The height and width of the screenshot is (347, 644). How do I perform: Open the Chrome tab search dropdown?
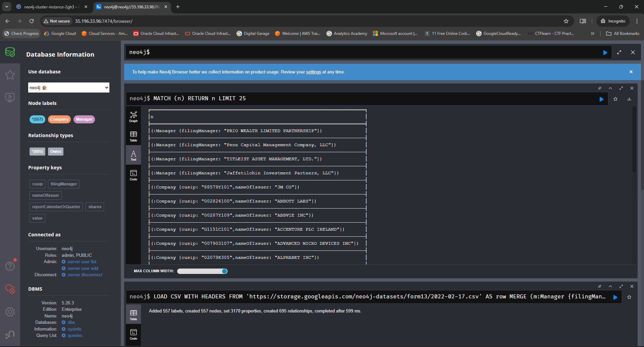7,7
